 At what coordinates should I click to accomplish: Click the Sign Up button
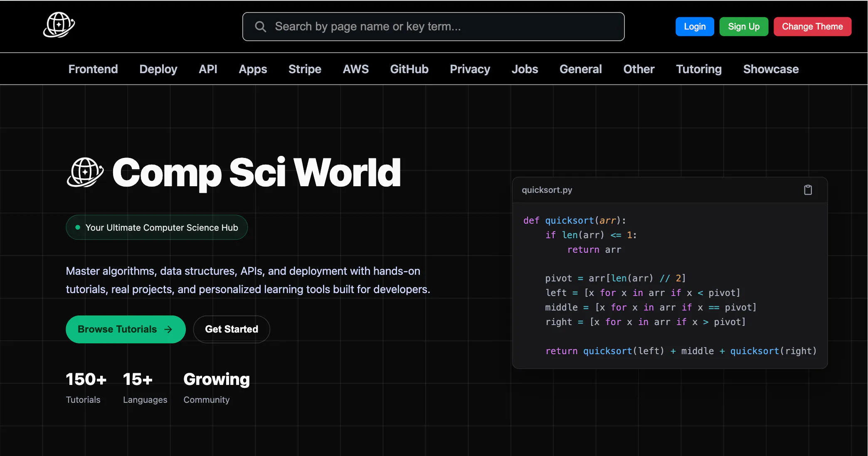tap(744, 27)
